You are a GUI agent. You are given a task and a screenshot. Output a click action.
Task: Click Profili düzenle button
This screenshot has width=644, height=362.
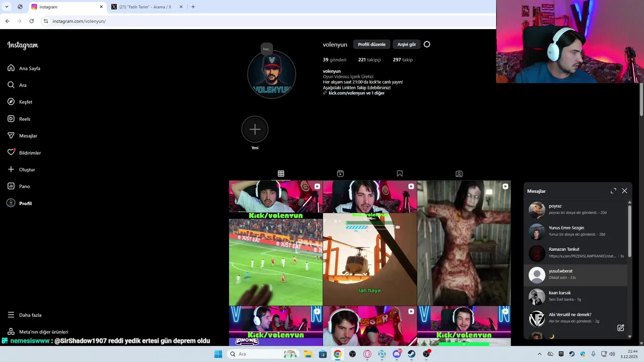[x=371, y=44]
